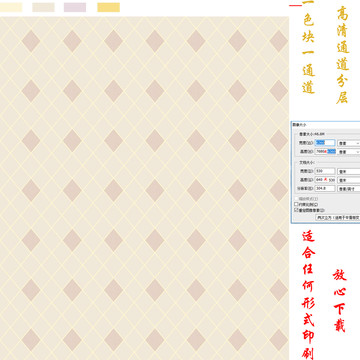The image size is (360, 360).
Task: Toggle the Constrain Proportions checkbox
Action: (296, 204)
